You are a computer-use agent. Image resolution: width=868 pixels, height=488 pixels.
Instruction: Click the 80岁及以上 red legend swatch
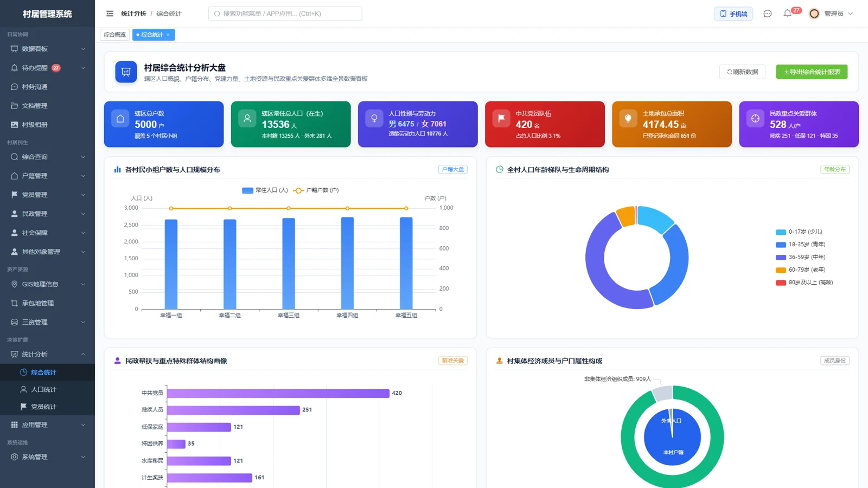781,282
